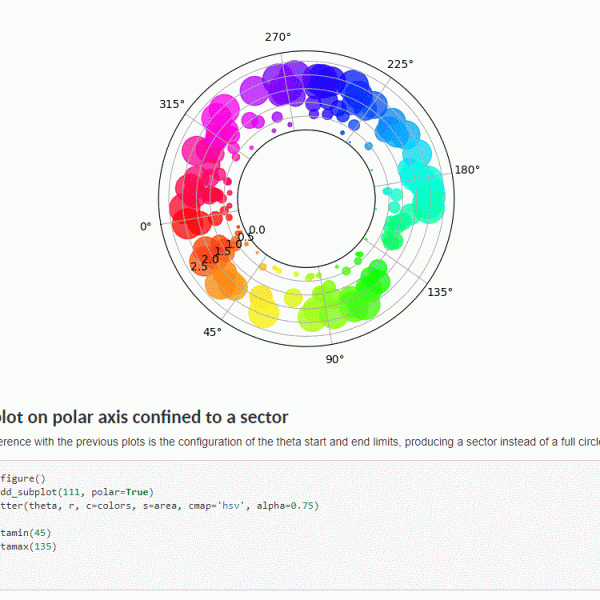Click the figure() code line
This screenshot has width=600, height=600.
24,479
